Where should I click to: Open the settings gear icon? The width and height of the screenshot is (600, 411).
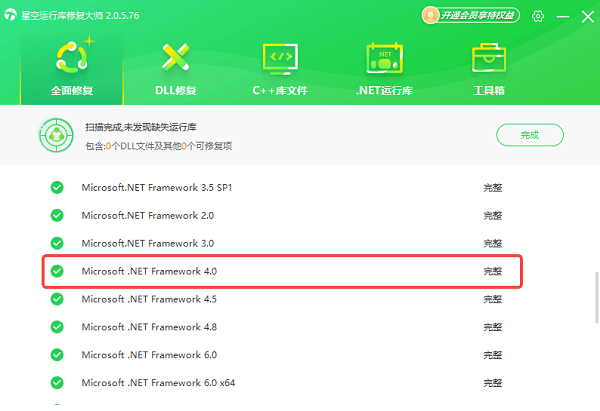(x=538, y=16)
